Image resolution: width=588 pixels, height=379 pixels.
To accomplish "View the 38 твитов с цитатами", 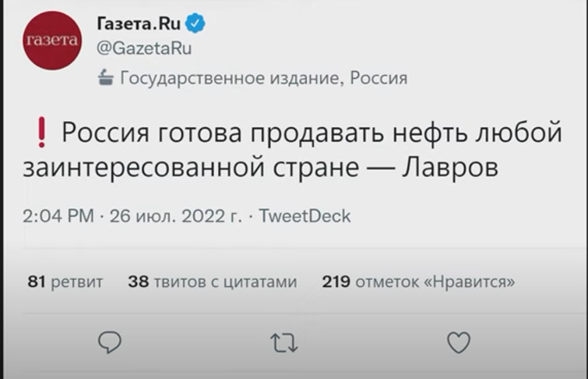I will 212,282.
